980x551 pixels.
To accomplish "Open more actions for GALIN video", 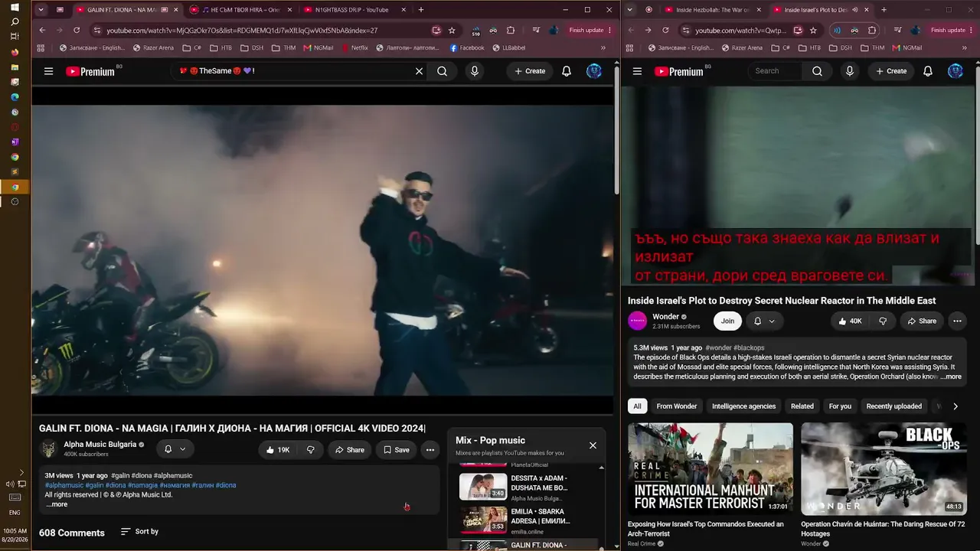I will [x=430, y=450].
